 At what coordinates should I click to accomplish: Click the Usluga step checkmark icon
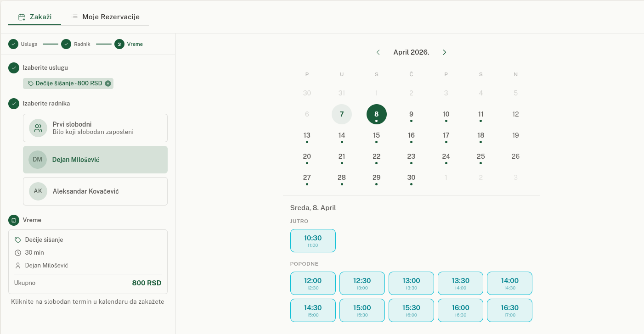13,44
